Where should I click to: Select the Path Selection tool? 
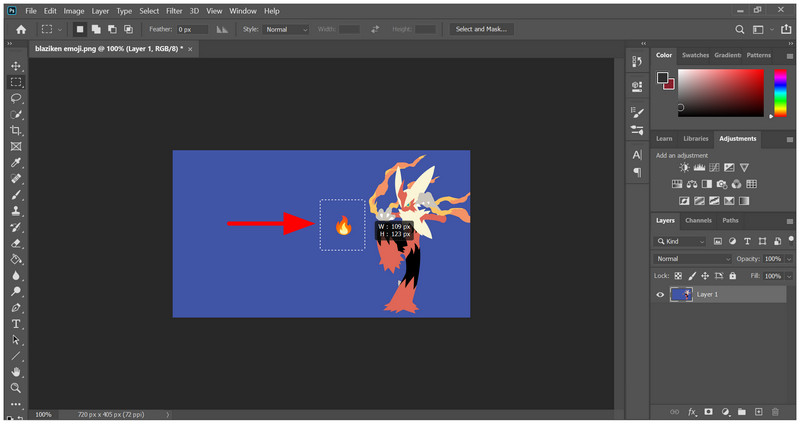(x=16, y=340)
